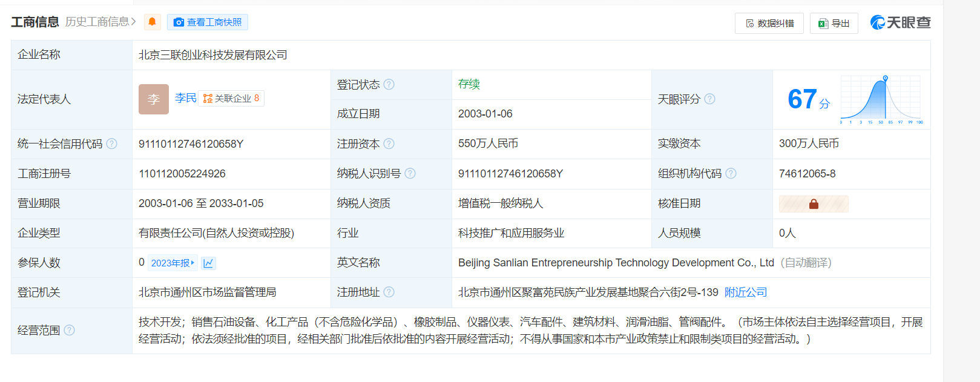Image resolution: width=980 pixels, height=382 pixels.
Task: Click the 关联企业 8 tag
Action: point(231,98)
